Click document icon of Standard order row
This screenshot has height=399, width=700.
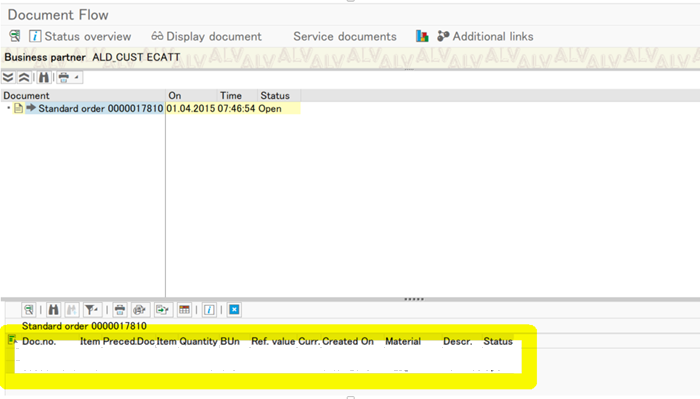point(18,108)
